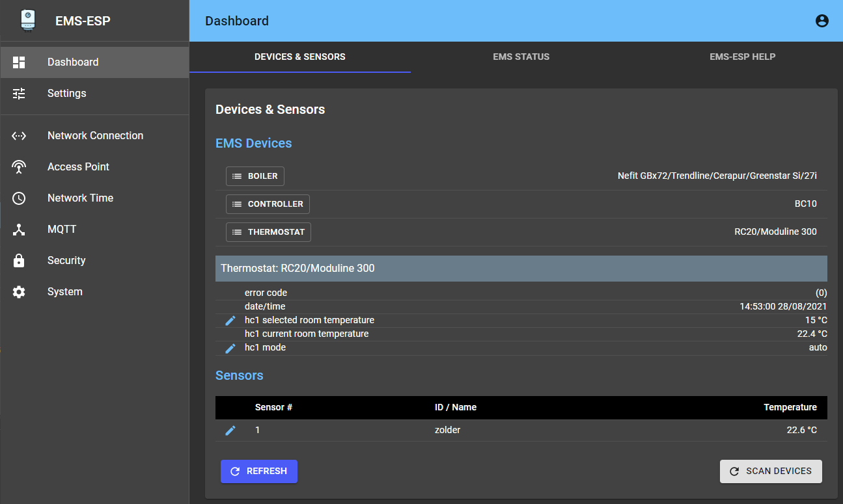
Task: Edit sensor zolder with pencil icon
Action: point(230,431)
